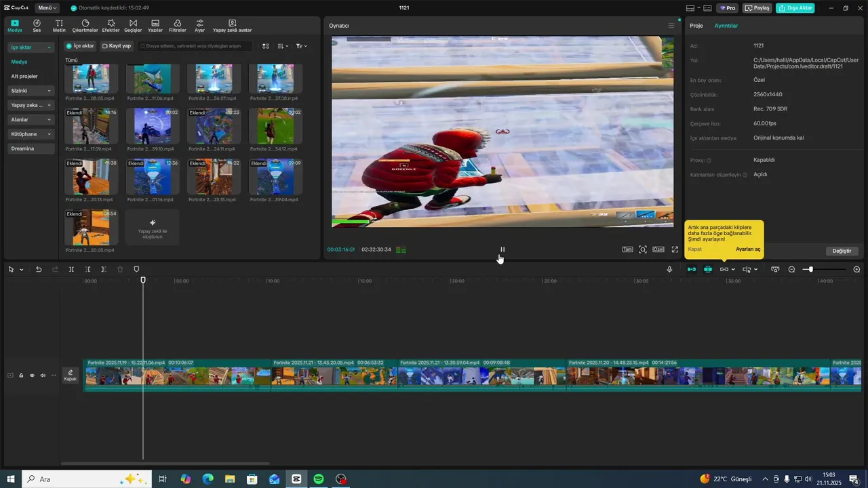Click the timeline marker shield icon

click(136, 269)
